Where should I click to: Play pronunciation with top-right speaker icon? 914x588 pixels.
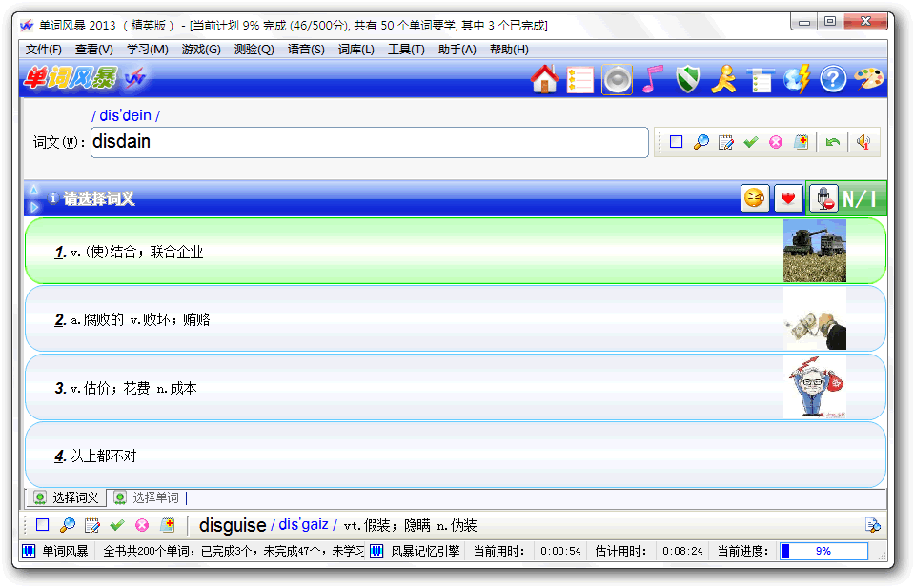(x=863, y=142)
